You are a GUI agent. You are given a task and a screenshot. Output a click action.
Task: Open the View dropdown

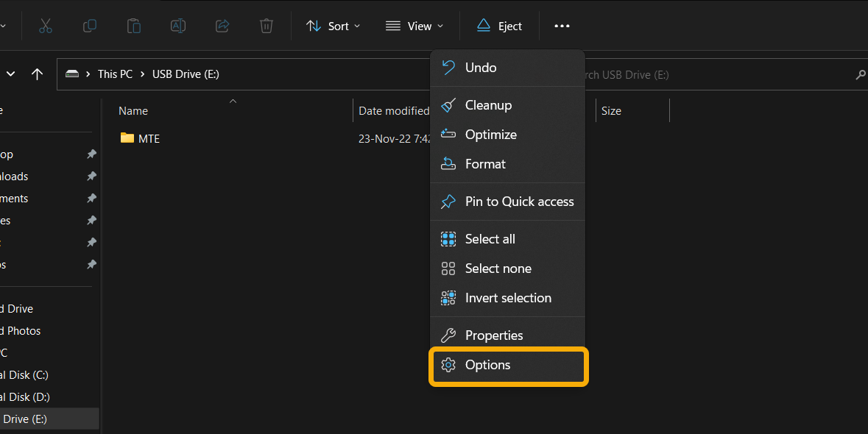pyautogui.click(x=414, y=26)
